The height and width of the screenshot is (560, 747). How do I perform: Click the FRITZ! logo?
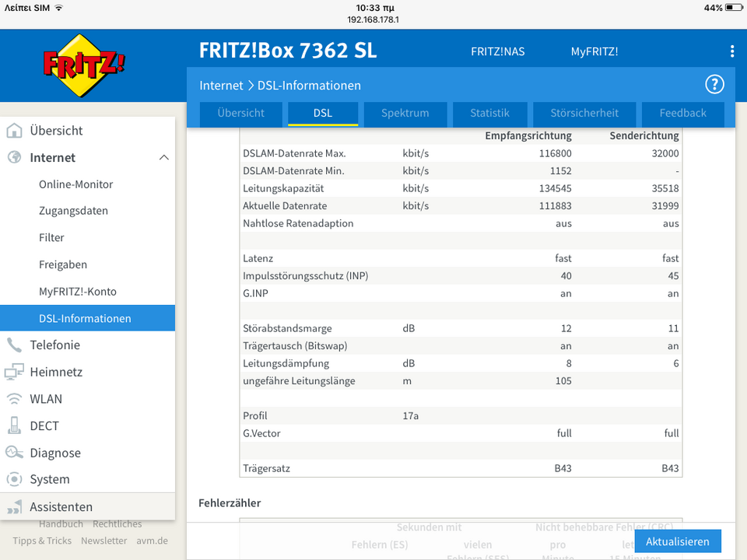click(83, 65)
